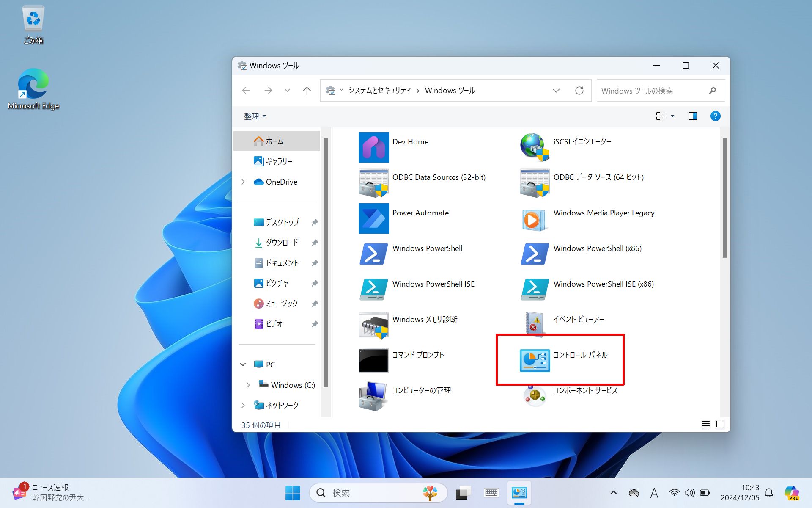Viewport: 812px width, 508px height.
Task: Open コンピューターの管理 icon
Action: (373, 396)
